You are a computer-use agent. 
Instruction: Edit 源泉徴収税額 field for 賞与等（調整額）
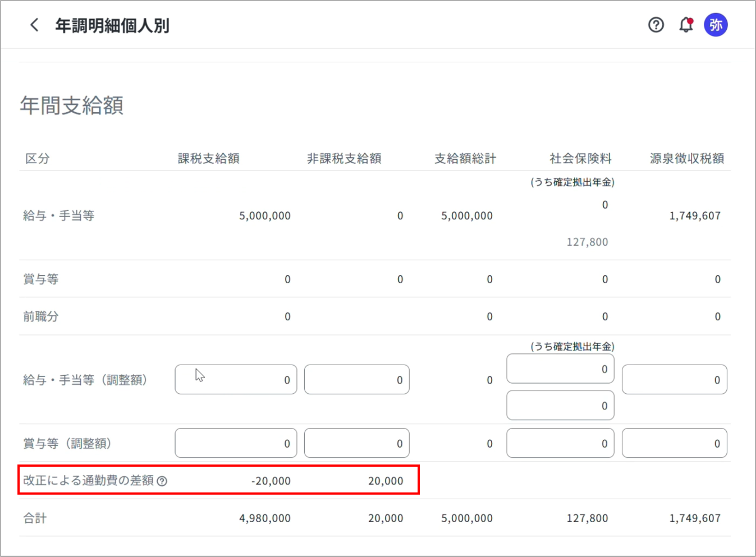click(674, 444)
